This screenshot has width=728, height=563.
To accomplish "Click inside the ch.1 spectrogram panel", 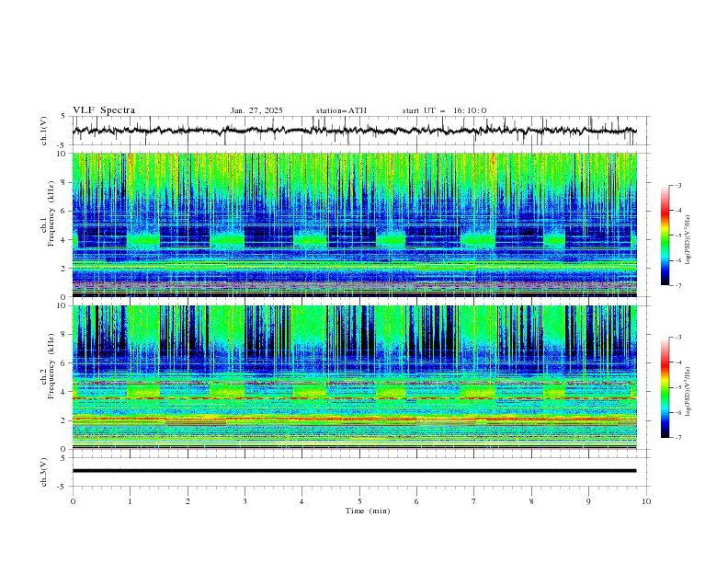I will point(354,224).
